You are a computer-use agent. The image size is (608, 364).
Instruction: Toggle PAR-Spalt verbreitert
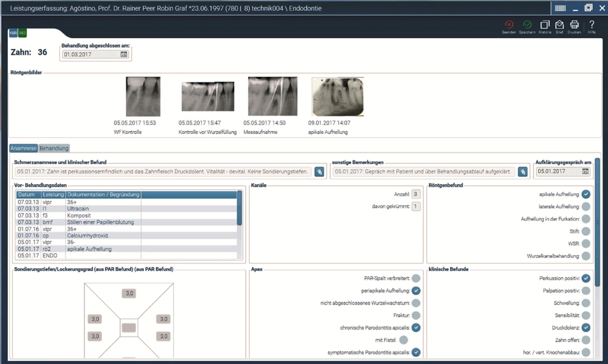(416, 279)
